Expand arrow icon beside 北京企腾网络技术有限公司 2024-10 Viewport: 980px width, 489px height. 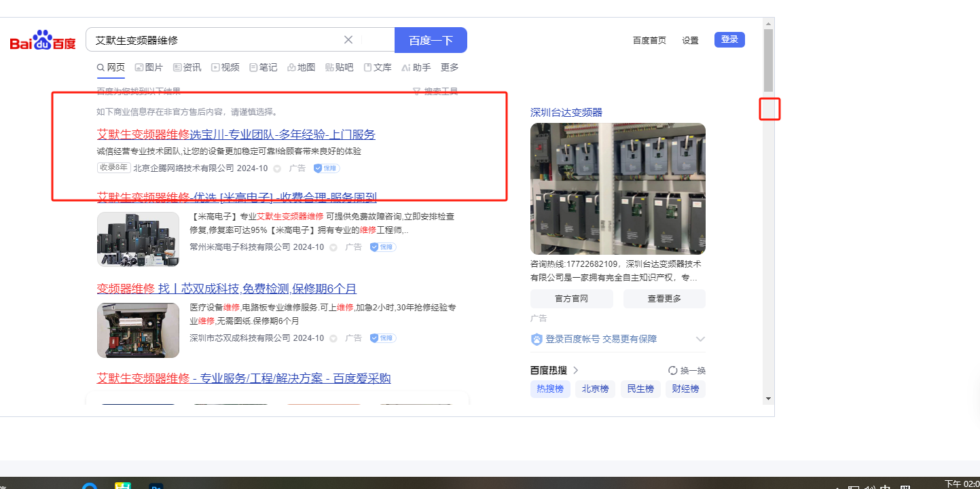(x=277, y=168)
